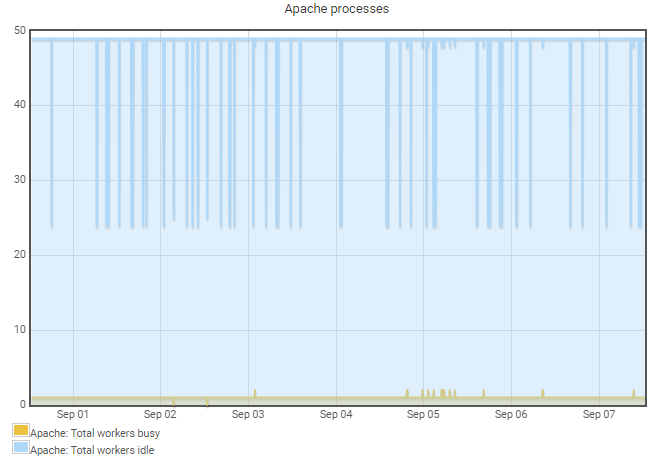The image size is (660, 461).
Task: Click the Sep 03 x-axis label
Action: (248, 414)
